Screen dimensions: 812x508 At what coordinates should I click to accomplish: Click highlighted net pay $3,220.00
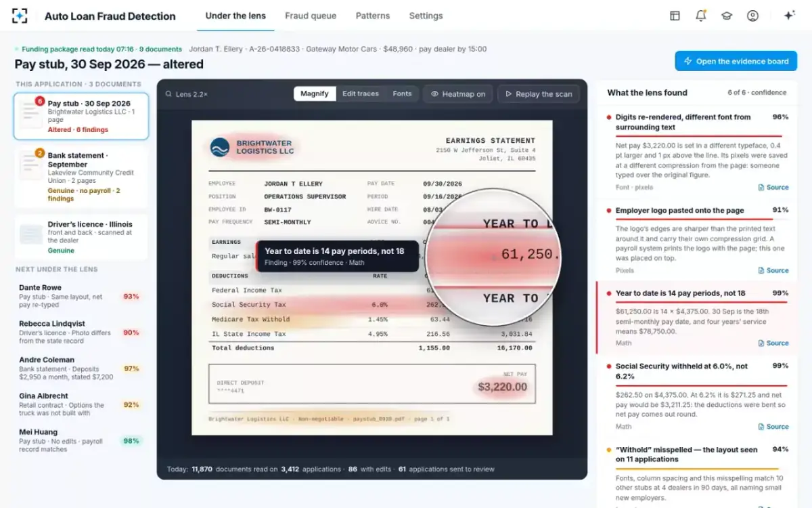pos(502,387)
